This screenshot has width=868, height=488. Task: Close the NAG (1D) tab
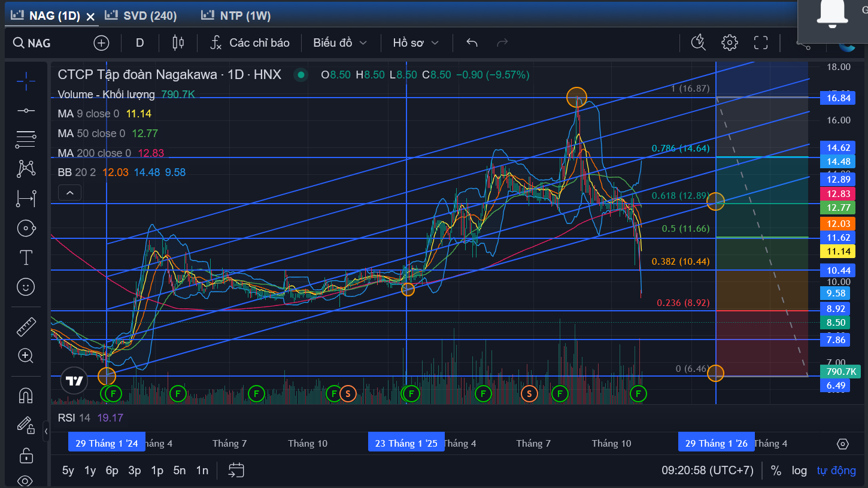(x=90, y=16)
